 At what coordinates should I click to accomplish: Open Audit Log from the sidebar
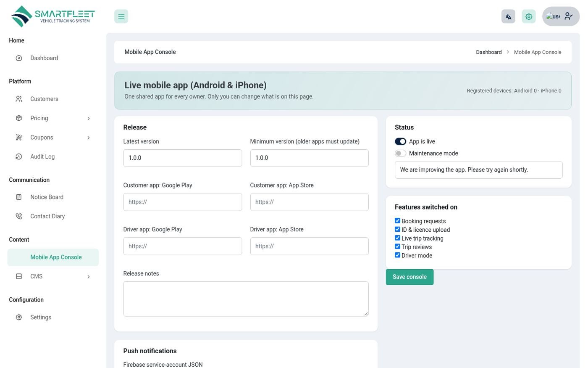click(x=53, y=156)
